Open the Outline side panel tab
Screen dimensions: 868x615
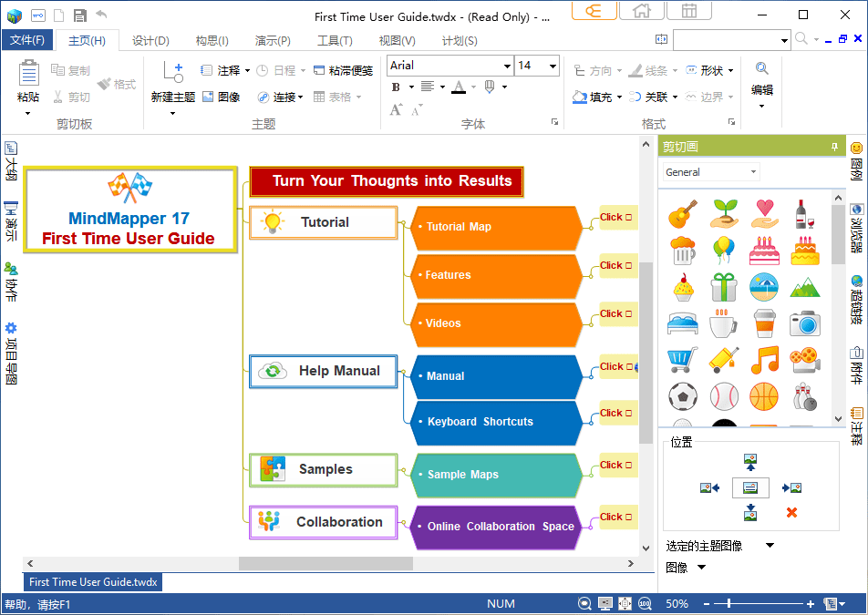point(11,161)
